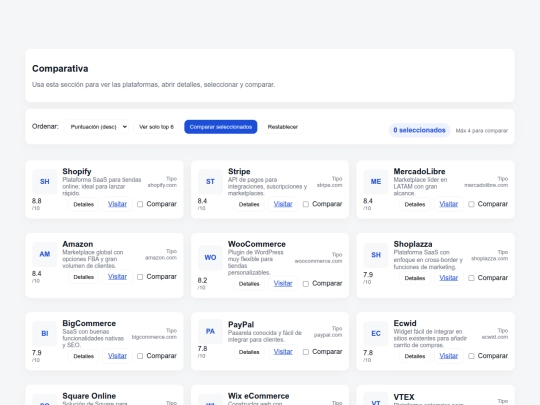Click the amazon.com domain text
The image size is (540, 405).
161,258
